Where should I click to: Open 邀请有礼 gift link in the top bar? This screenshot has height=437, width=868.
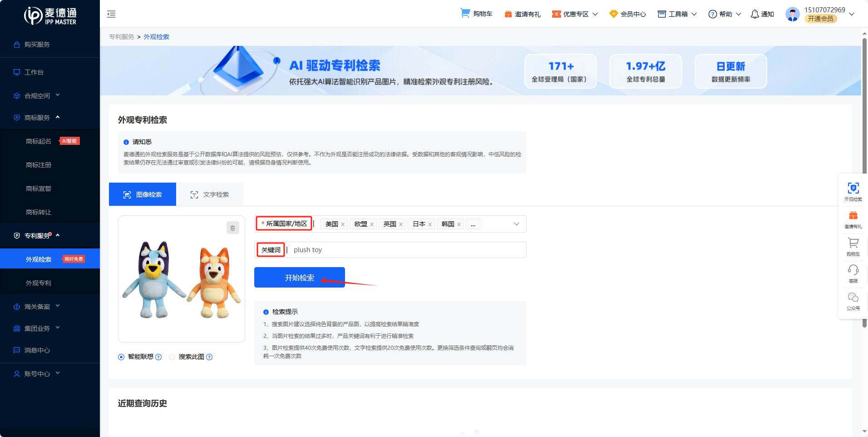pos(523,14)
